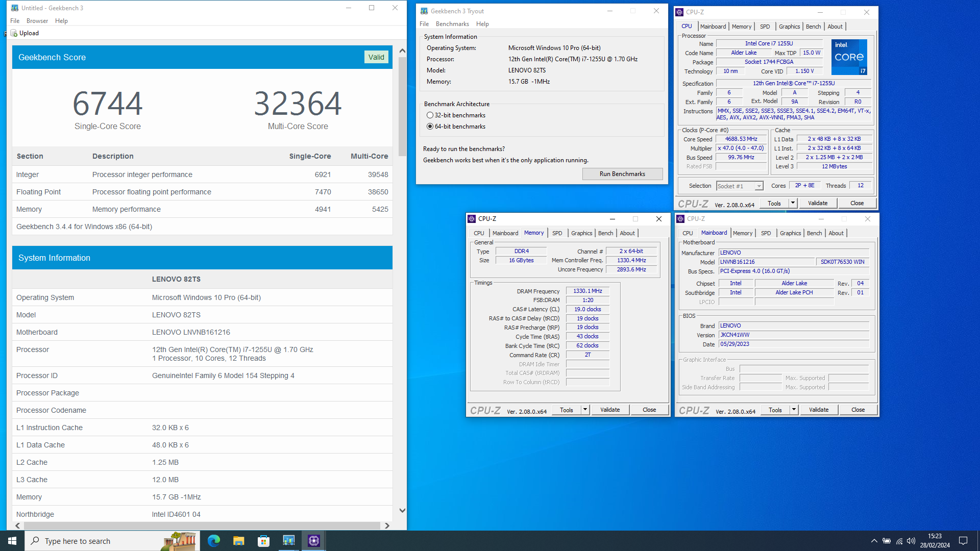Click scroll down arrow in Geekbench results

[402, 510]
